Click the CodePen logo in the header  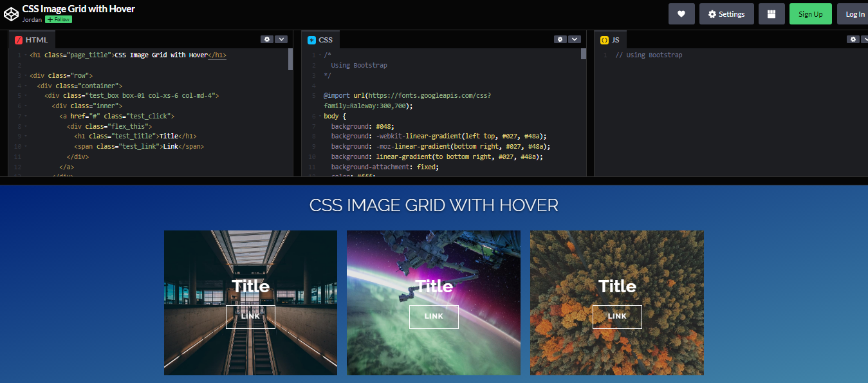coord(11,13)
